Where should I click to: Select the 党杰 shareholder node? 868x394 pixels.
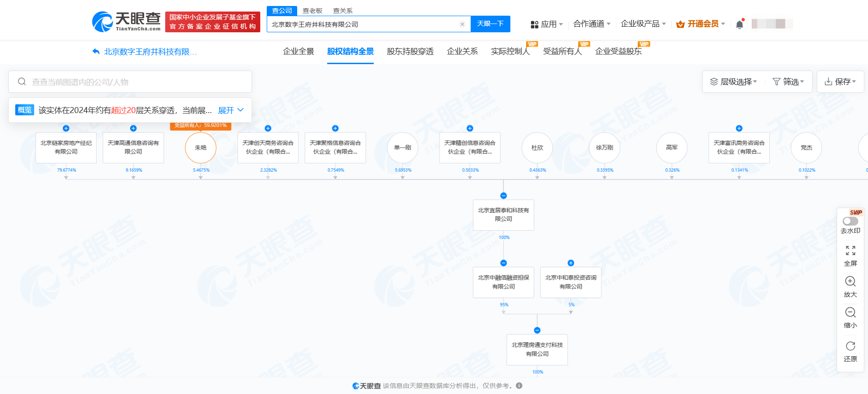point(807,148)
